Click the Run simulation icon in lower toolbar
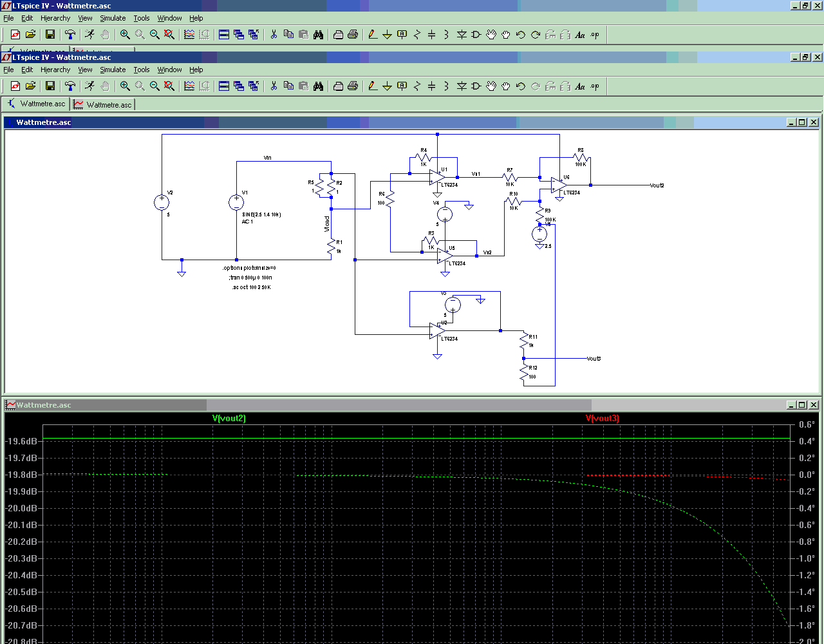 (89, 86)
